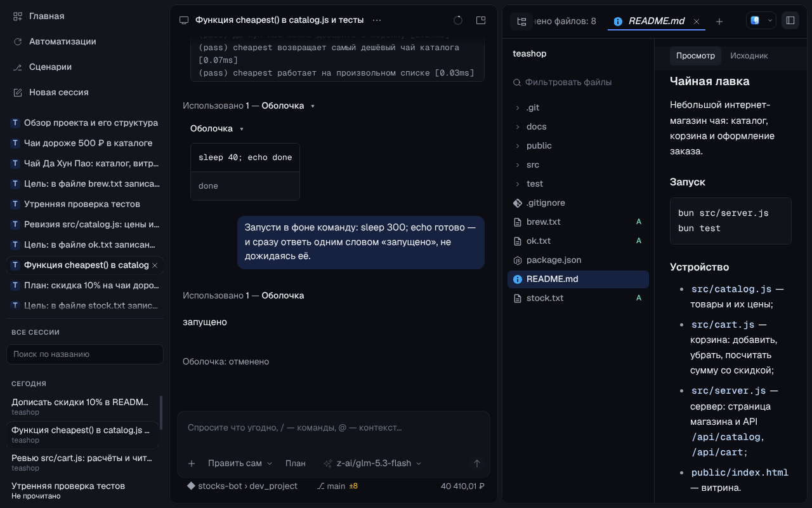Open brew.txt file
The width and height of the screenshot is (812, 508).
point(578,222)
